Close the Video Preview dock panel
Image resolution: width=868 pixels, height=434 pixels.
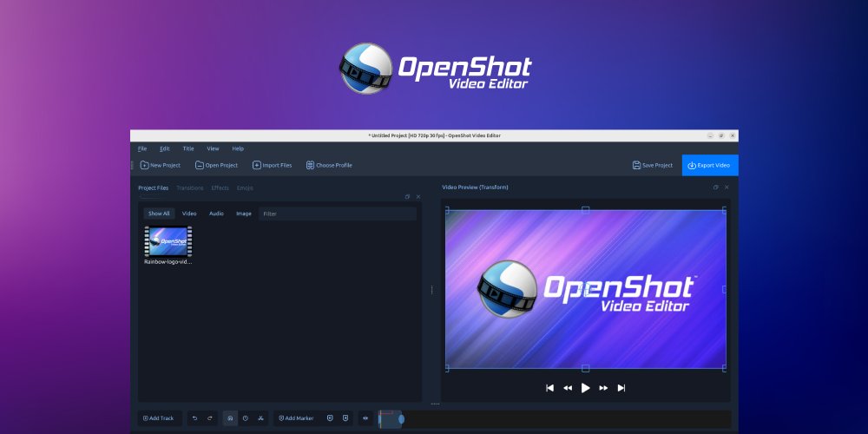(x=727, y=187)
